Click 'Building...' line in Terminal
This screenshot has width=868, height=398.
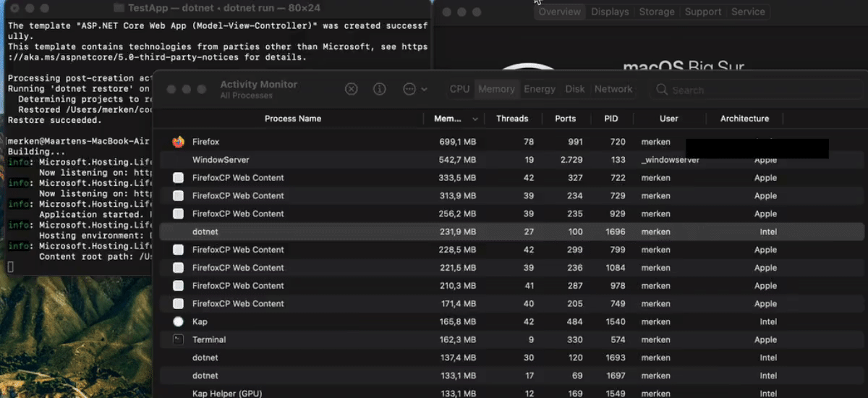pyautogui.click(x=36, y=152)
